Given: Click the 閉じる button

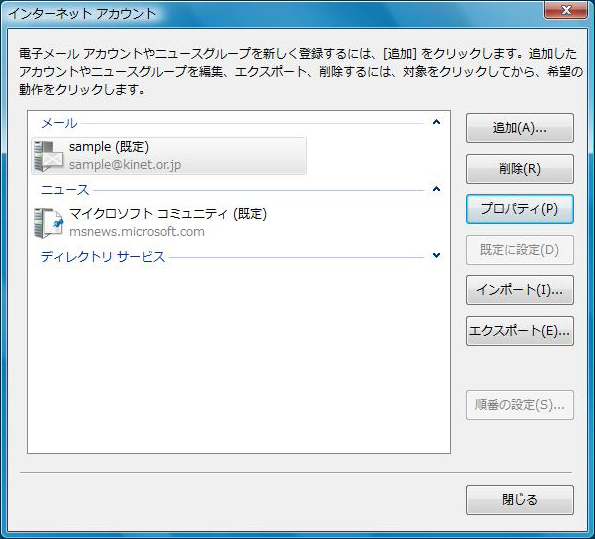Looking at the screenshot, I should pos(519,500).
